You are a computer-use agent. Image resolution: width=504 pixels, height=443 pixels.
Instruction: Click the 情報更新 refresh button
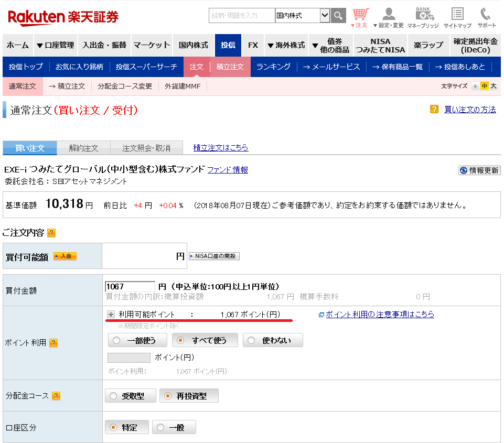(479, 170)
